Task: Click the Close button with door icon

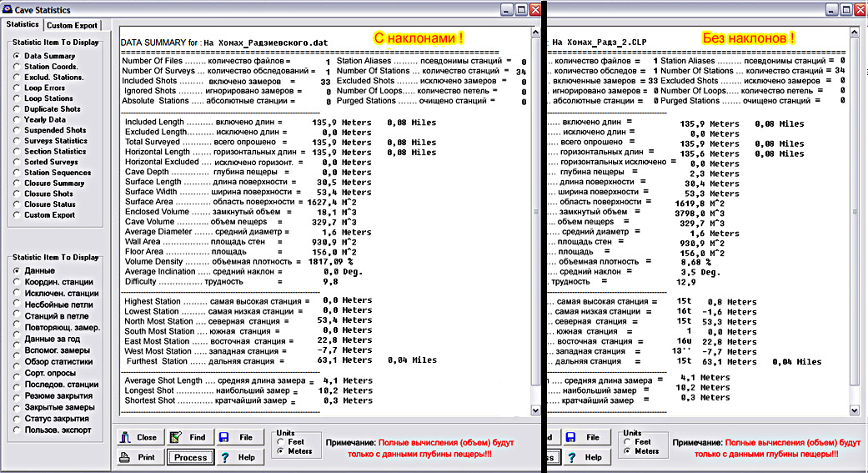Action: click(x=138, y=437)
